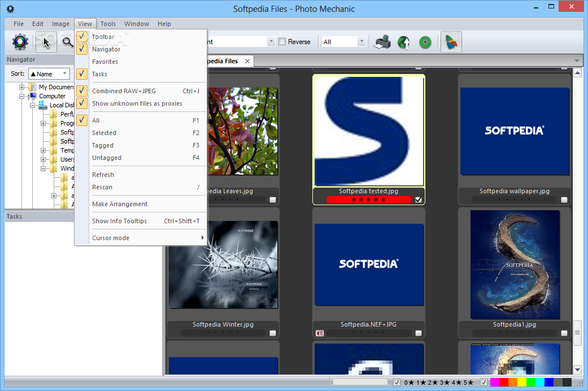Select the arrow pointer cursor tool
Image resolution: width=588 pixels, height=391 pixels.
[x=46, y=42]
